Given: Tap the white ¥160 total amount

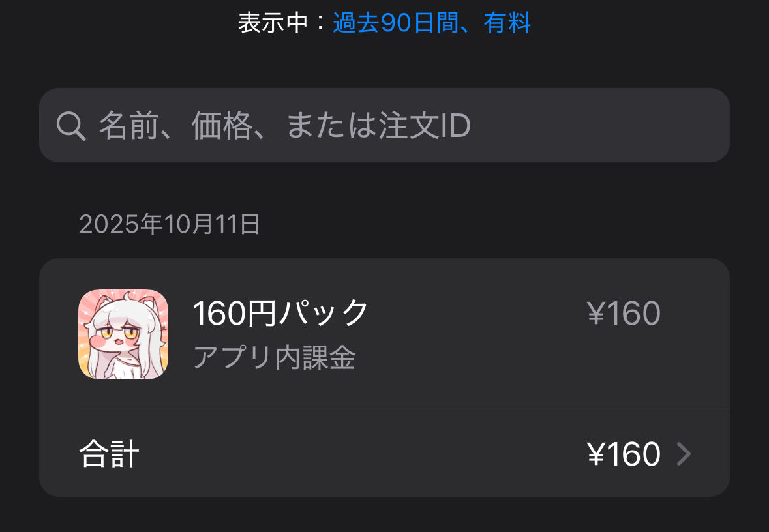Looking at the screenshot, I should point(624,454).
